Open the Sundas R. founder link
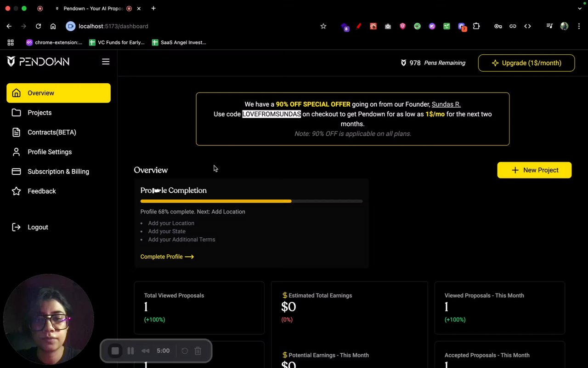The height and width of the screenshot is (368, 588). tap(446, 104)
